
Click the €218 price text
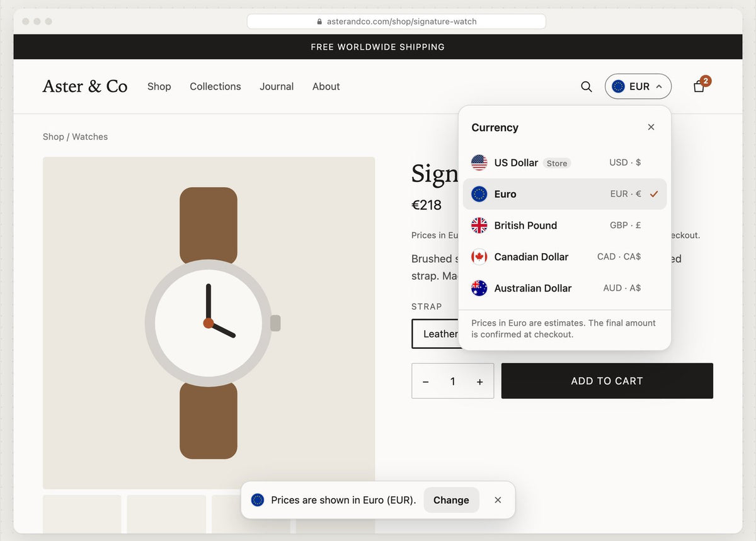click(x=427, y=205)
